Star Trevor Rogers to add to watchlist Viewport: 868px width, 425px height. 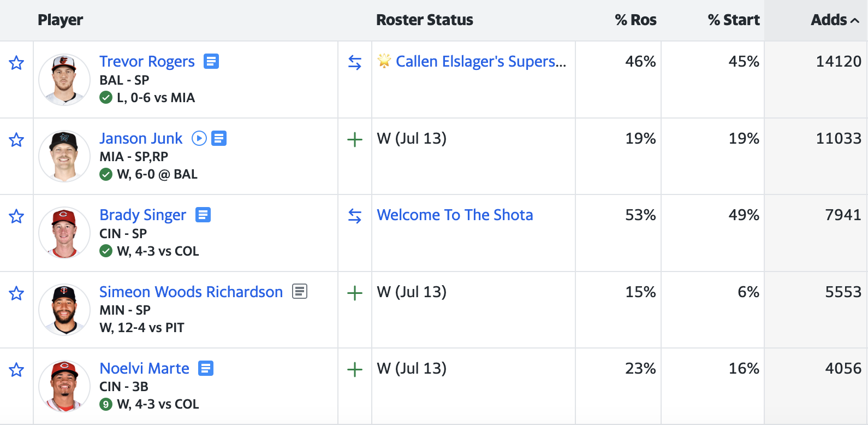click(16, 63)
